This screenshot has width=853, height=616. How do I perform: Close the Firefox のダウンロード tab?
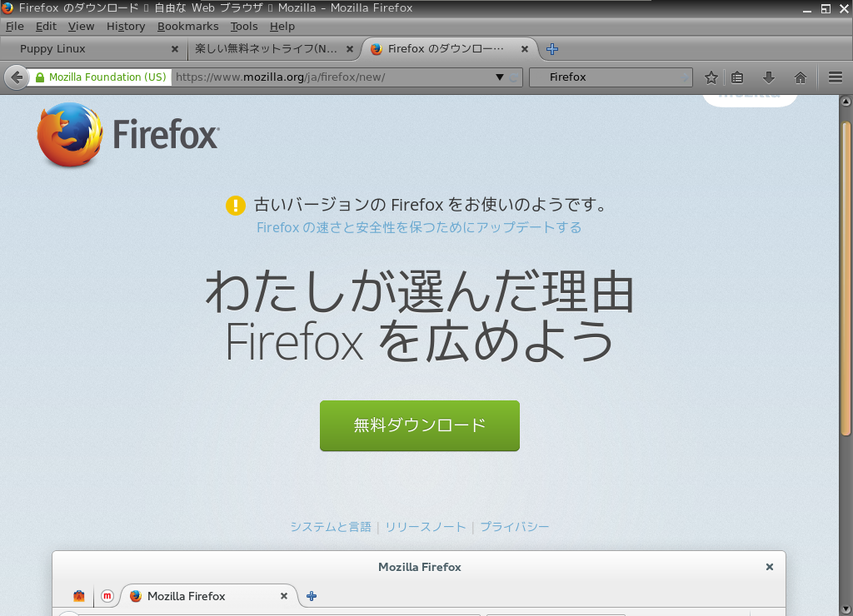tap(525, 49)
